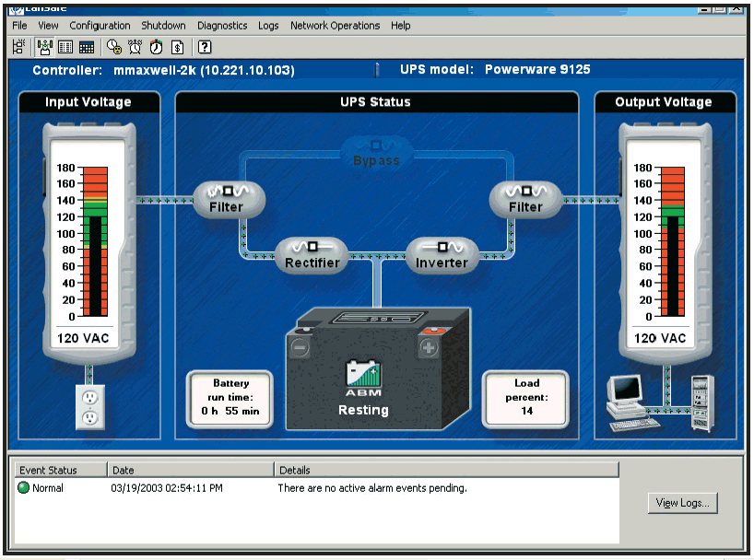
Task: Select the graphical status view toolbar icon
Action: coord(46,47)
